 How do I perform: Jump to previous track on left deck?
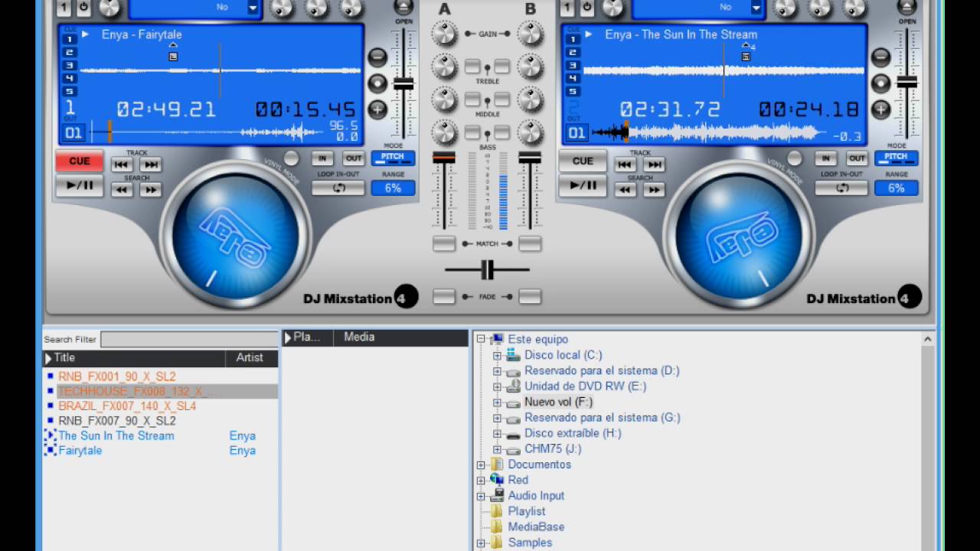pyautogui.click(x=122, y=165)
